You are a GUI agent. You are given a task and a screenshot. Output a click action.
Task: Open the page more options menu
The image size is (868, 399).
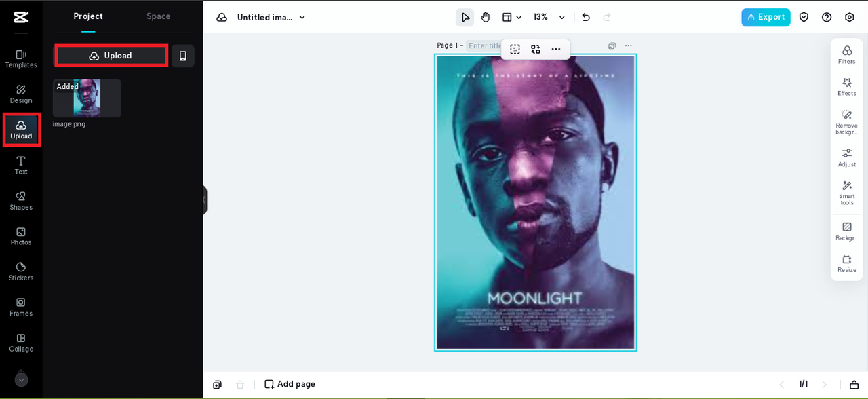coord(629,45)
